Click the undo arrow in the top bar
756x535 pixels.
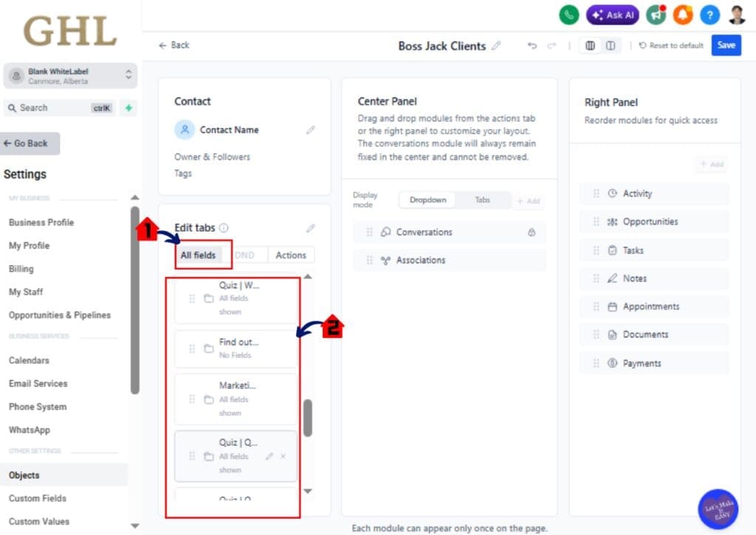[x=534, y=46]
